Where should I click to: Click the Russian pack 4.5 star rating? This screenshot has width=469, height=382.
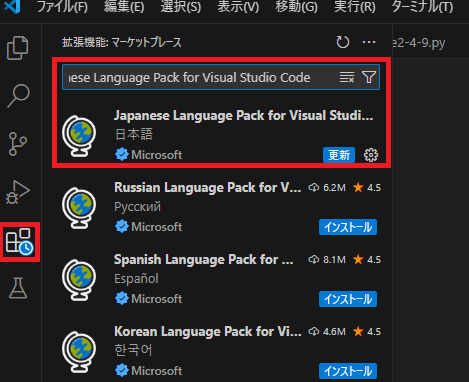(367, 188)
